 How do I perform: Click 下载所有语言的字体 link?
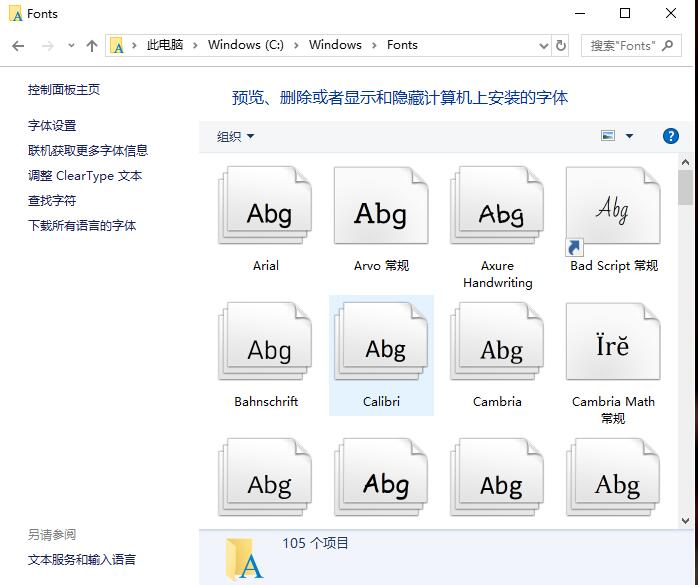pos(82,225)
